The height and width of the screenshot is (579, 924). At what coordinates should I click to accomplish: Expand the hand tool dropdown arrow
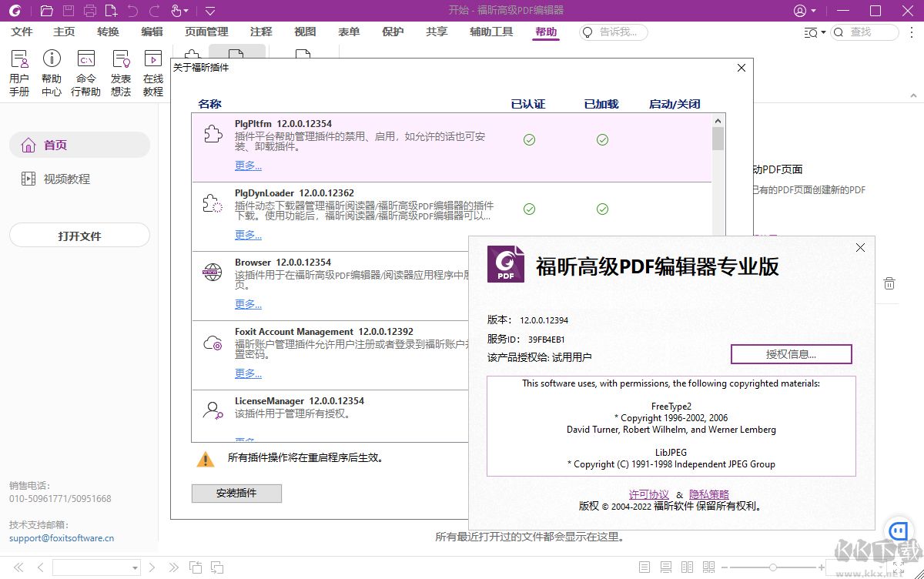185,11
